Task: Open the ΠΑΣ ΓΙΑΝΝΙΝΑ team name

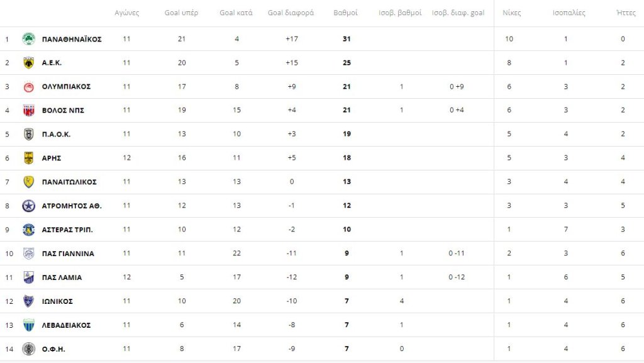Action: (x=68, y=254)
